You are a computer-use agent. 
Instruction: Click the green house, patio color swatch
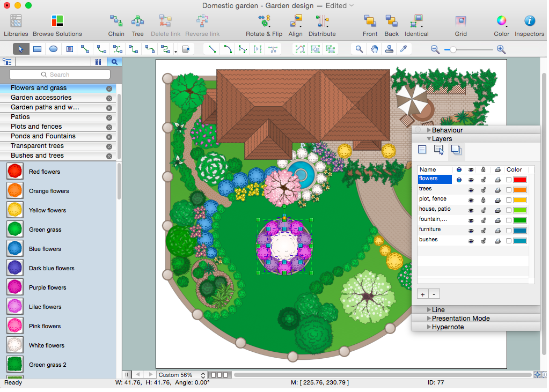(x=520, y=210)
